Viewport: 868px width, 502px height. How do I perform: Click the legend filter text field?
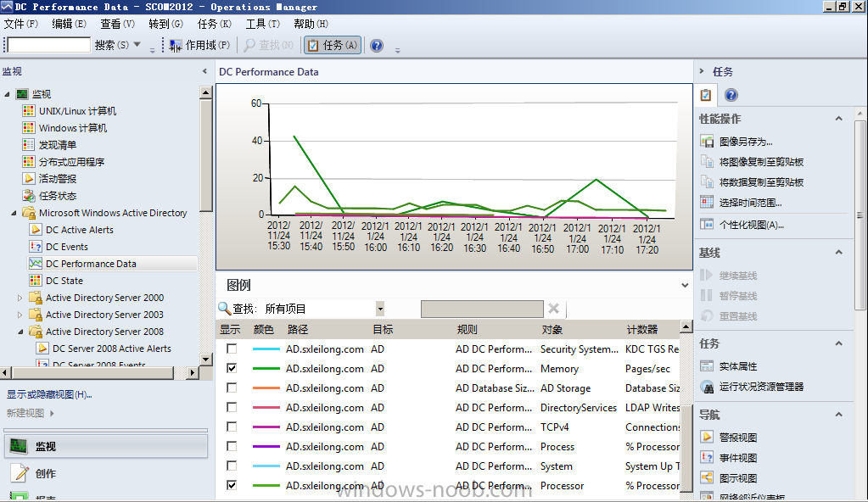(x=482, y=309)
